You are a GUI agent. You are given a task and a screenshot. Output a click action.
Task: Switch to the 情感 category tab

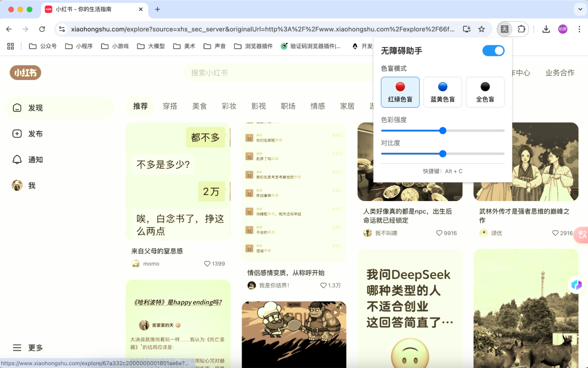[x=317, y=106]
